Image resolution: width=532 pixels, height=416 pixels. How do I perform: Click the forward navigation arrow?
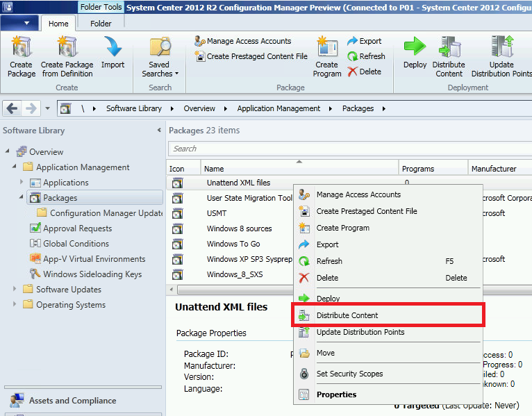[x=31, y=108]
